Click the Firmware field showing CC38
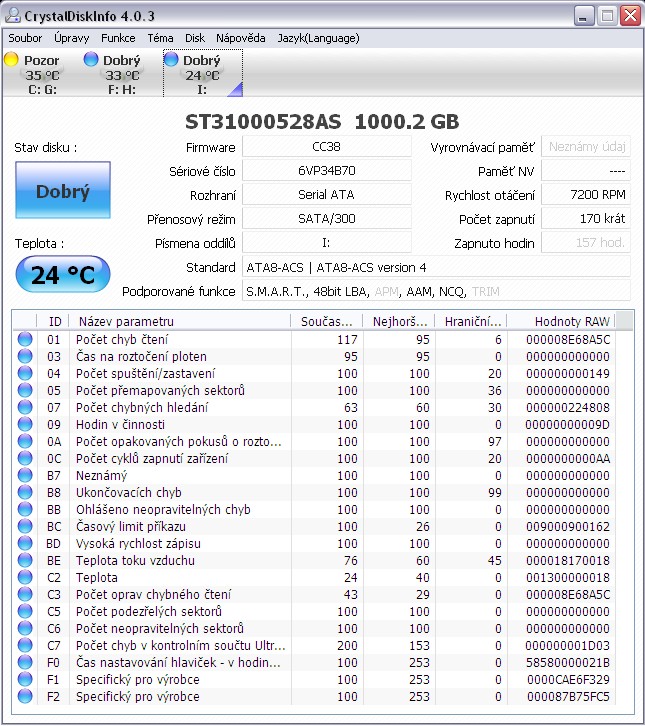This screenshot has height=726, width=645. (x=327, y=147)
